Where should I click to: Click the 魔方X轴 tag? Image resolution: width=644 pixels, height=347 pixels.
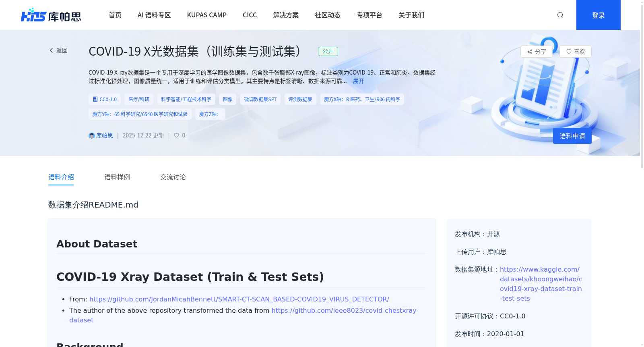point(362,99)
